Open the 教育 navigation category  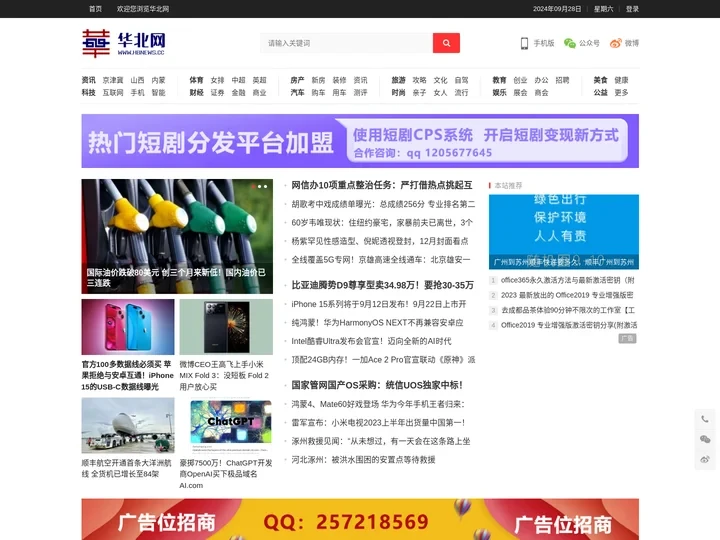500,80
